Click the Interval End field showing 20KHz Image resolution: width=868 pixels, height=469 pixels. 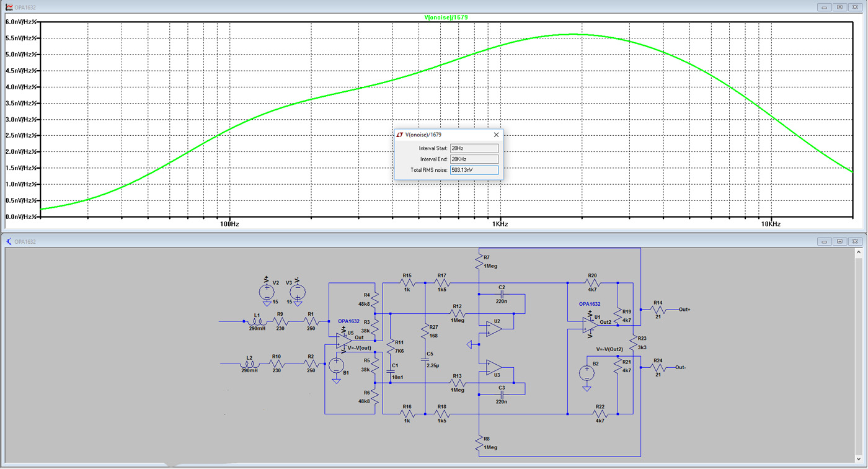pos(474,159)
